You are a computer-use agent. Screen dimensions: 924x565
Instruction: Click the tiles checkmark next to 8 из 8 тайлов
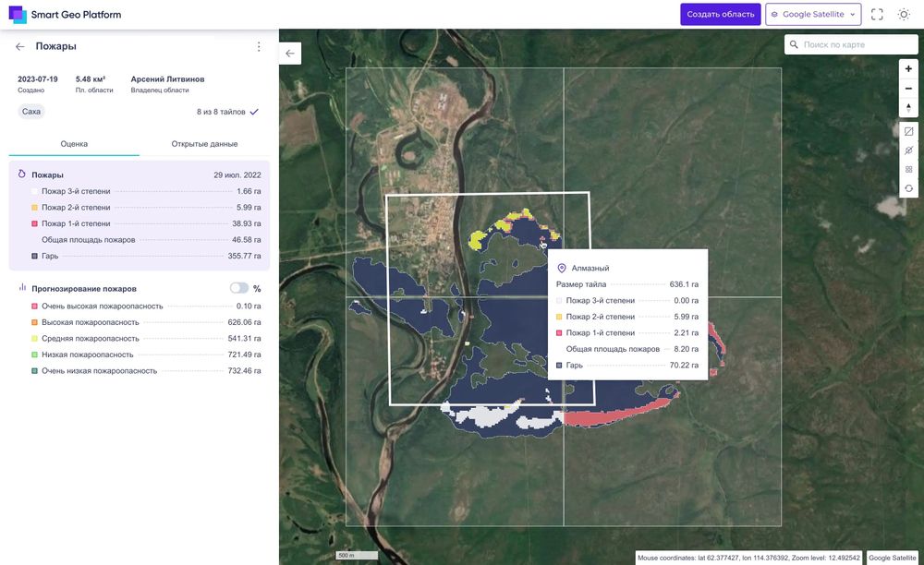[254, 112]
